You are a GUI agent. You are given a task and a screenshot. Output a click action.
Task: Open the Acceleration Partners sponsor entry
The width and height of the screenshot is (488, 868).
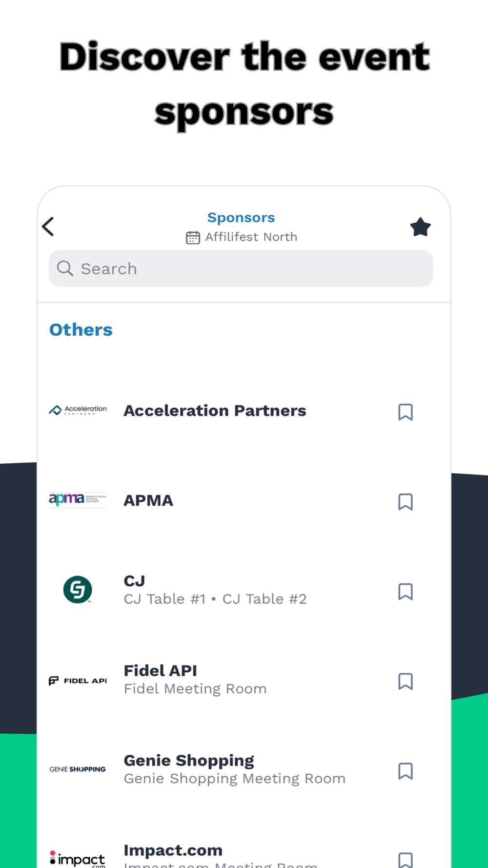[215, 411]
